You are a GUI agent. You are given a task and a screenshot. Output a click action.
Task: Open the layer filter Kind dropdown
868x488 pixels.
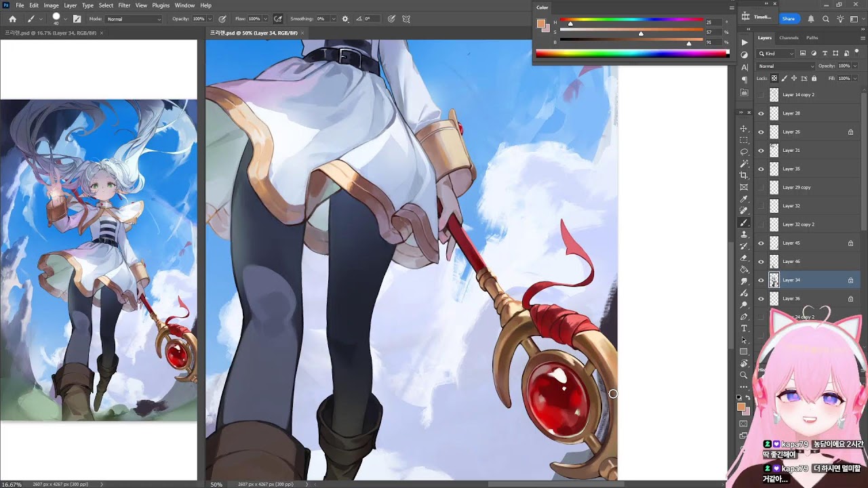point(776,53)
